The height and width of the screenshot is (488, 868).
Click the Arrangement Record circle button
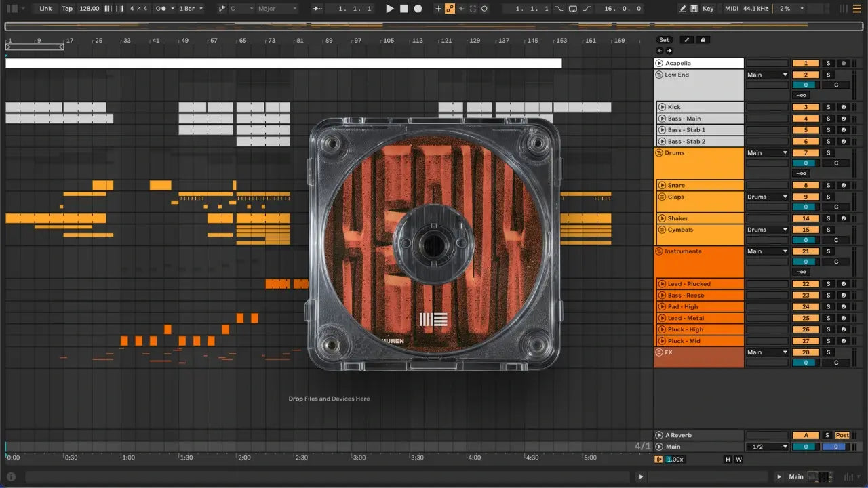[x=418, y=9]
